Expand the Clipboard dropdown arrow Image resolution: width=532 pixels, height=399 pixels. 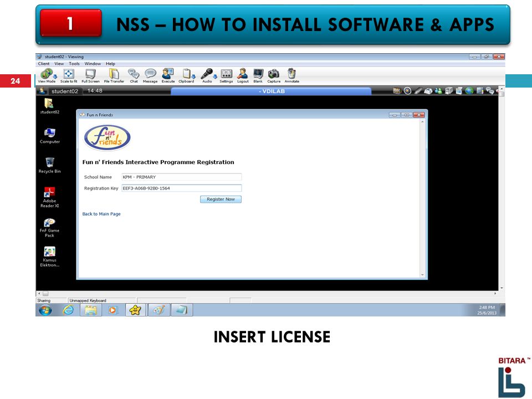[193, 76]
